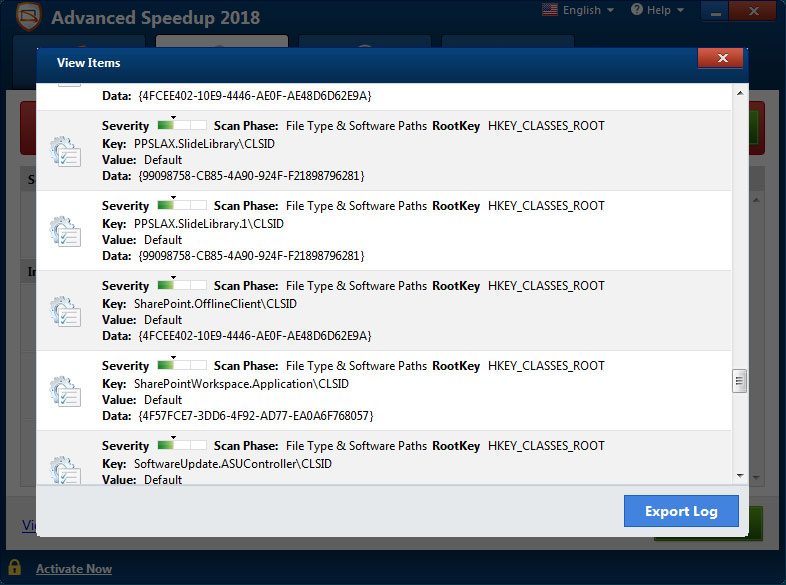Click the PPSLAX.SlideLibrary\CLSID registry item icon
Image resolution: width=786 pixels, height=585 pixels.
coord(66,151)
